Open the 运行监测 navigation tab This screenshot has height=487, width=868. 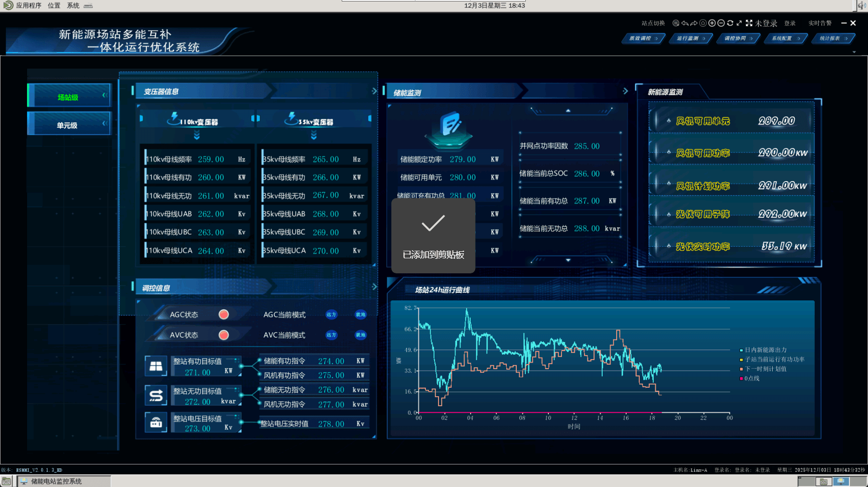point(690,39)
